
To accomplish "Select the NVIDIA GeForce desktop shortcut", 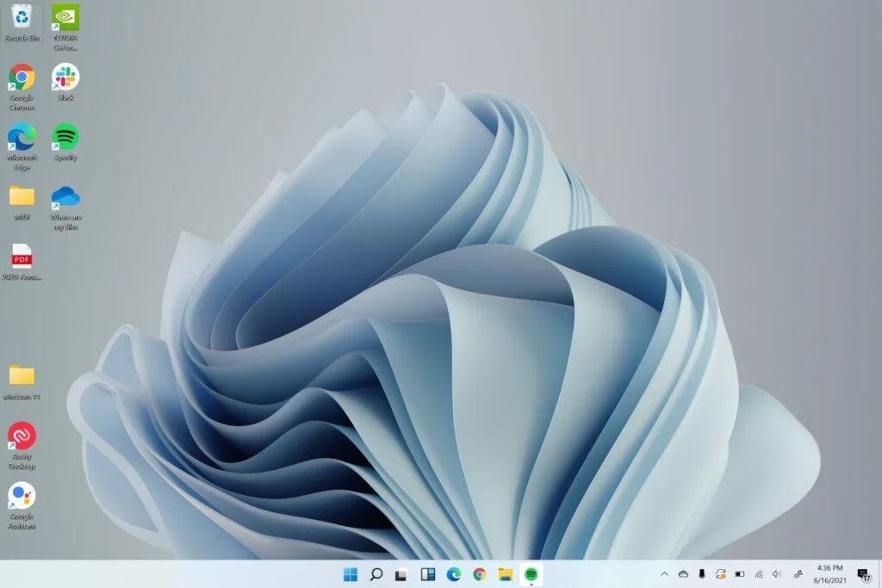I will (65, 28).
